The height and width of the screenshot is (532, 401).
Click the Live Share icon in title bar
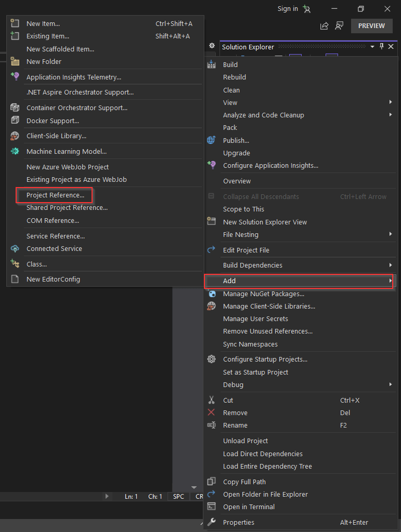point(324,26)
